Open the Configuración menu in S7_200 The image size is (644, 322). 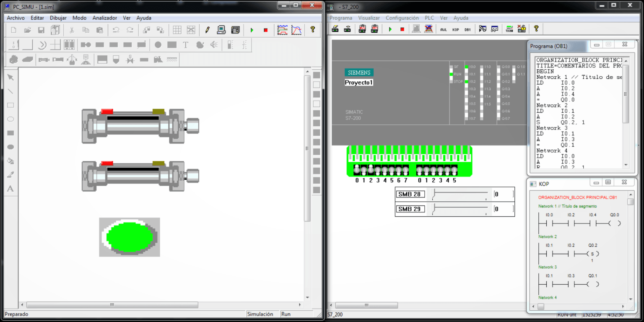(x=402, y=18)
